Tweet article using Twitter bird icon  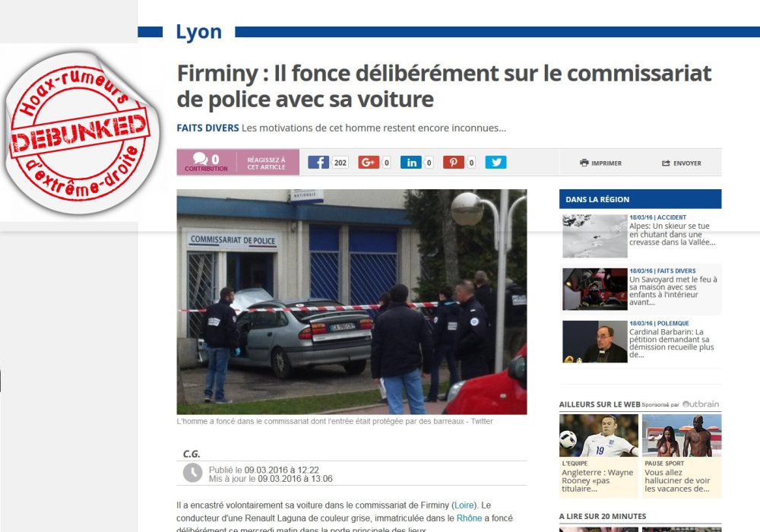[x=496, y=163]
